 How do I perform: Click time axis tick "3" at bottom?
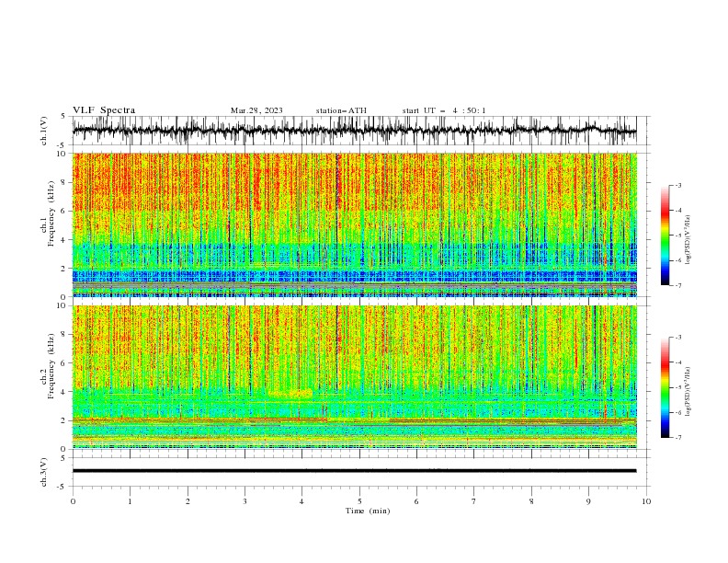tap(245, 501)
